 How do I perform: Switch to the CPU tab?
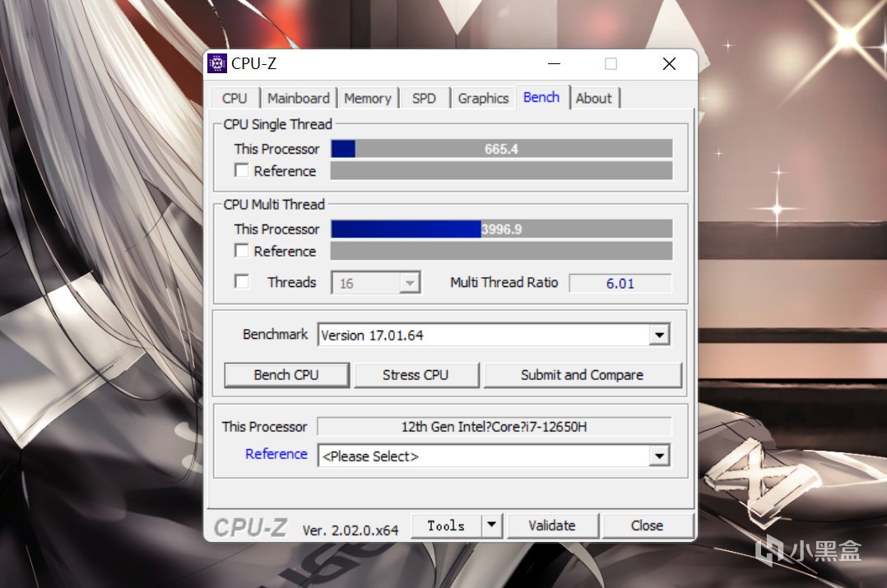pos(235,99)
